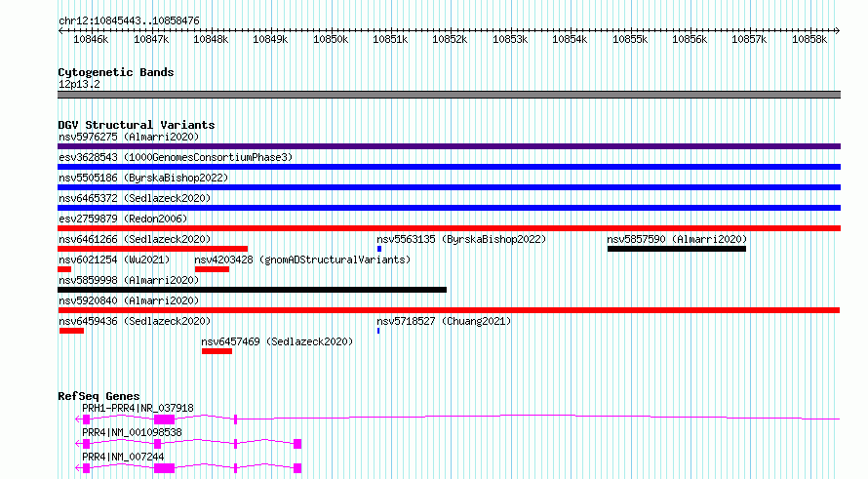This screenshot has height=479, width=868.
Task: Click the rightmost exon of PRR4 NM_001098538
Action: 297,444
